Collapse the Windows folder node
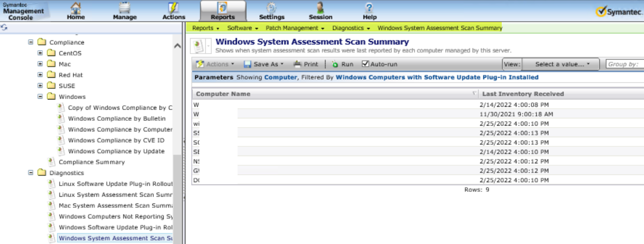Image resolution: width=644 pixels, height=244 pixels. coord(40,97)
